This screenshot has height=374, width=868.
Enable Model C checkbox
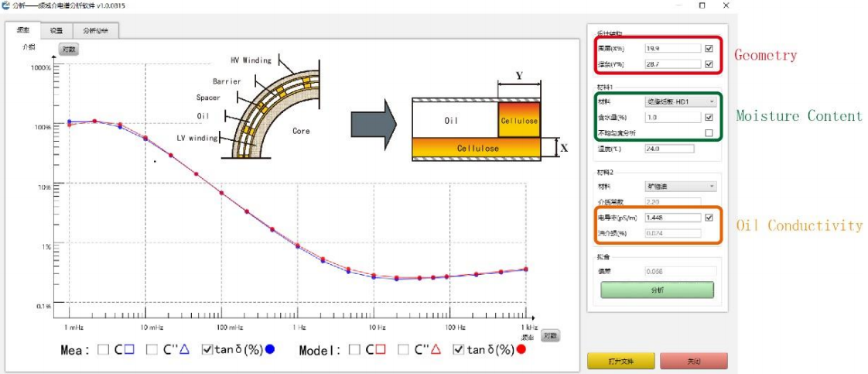click(x=354, y=350)
